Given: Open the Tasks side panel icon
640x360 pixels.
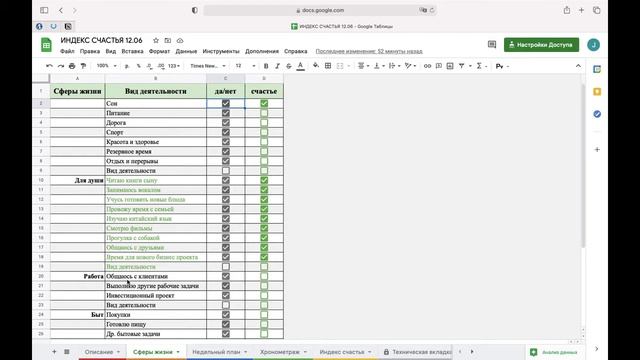Looking at the screenshot, I should (597, 114).
